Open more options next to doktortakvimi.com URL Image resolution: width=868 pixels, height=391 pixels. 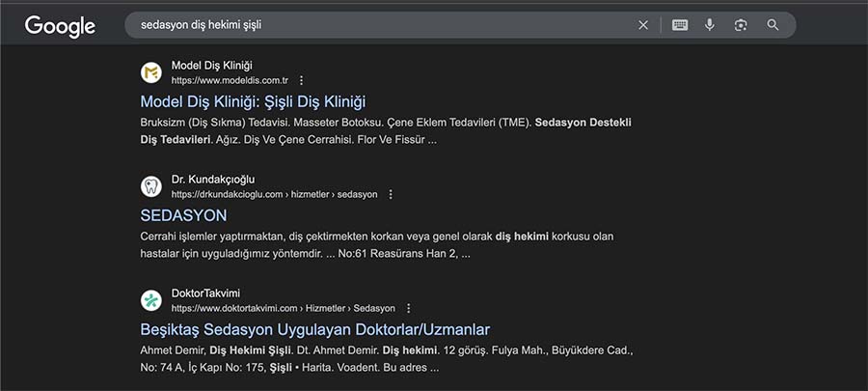[x=409, y=308]
